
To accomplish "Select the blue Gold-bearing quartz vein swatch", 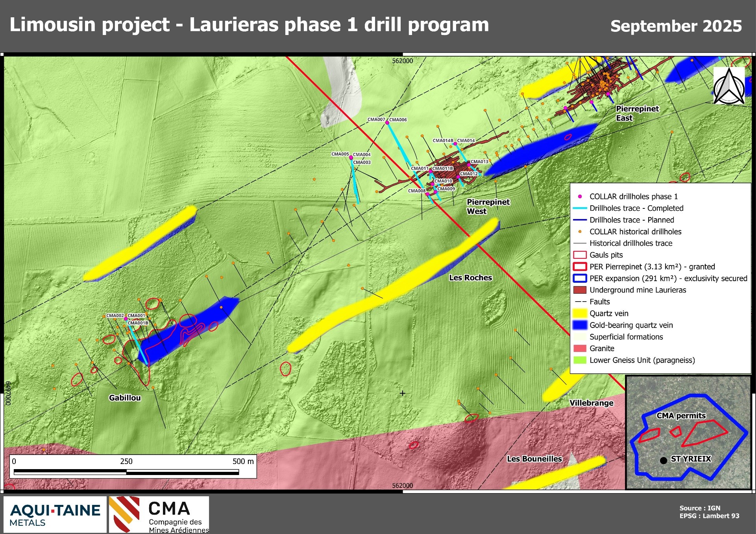I will 580,325.
